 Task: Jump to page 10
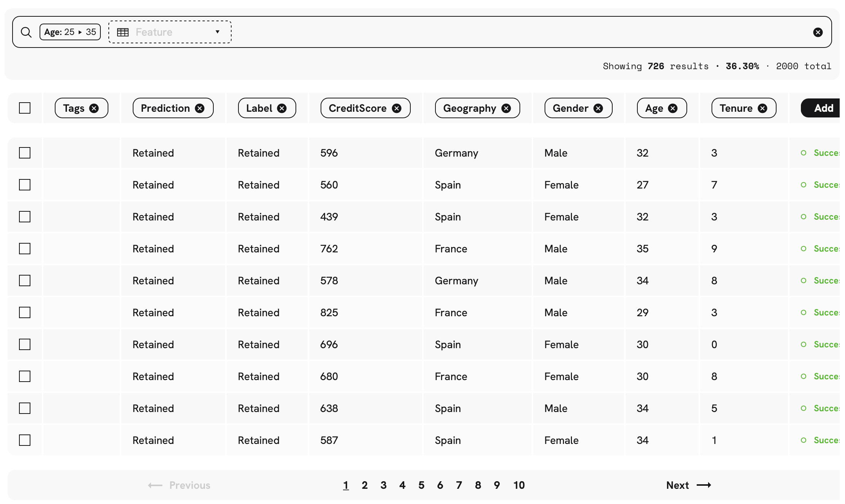(519, 485)
